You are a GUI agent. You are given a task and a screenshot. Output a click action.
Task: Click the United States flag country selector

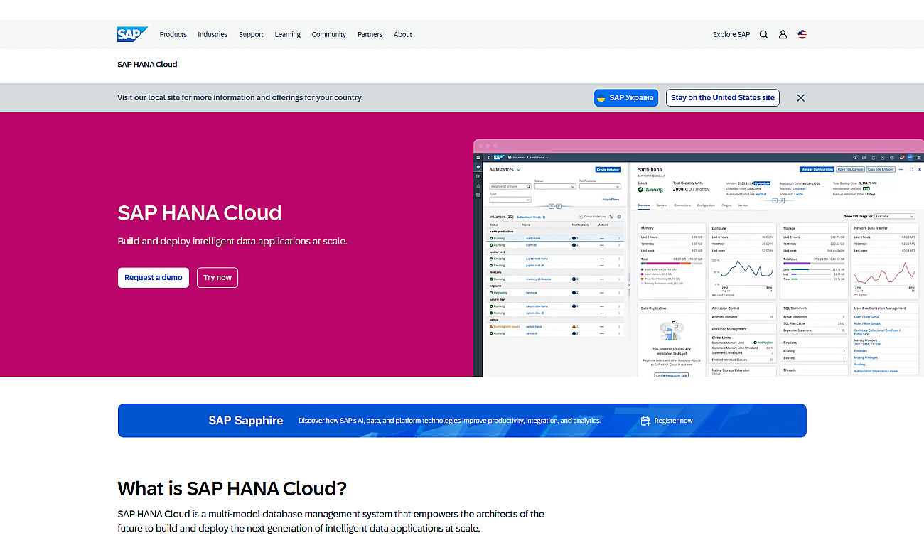tap(802, 34)
